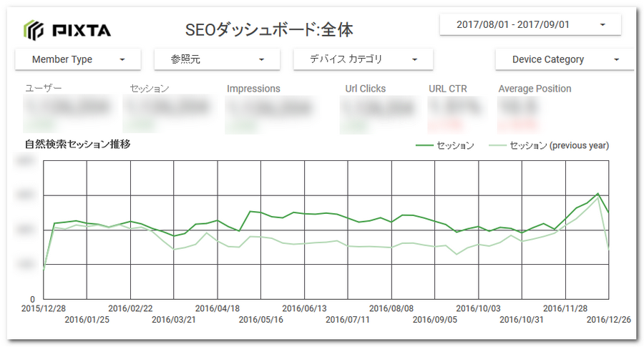Open the Device Category dropdown
Viewport: 644px width, 347px height.
coord(564,59)
